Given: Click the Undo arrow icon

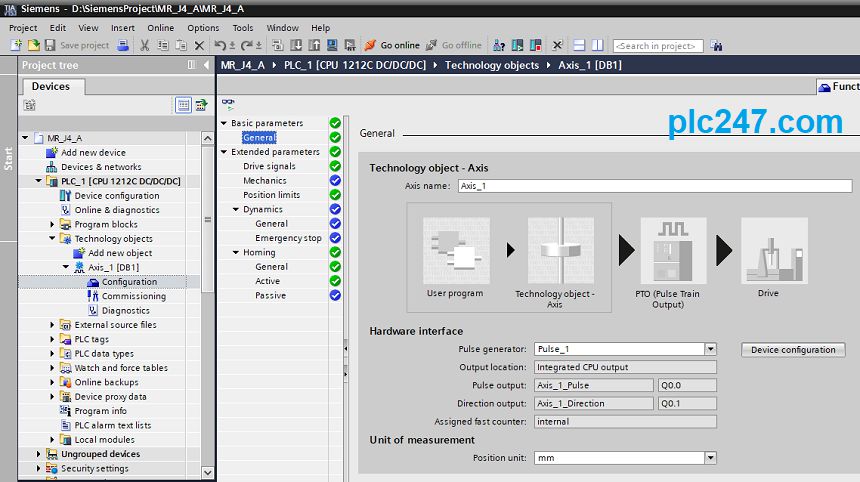Looking at the screenshot, I should (220, 45).
